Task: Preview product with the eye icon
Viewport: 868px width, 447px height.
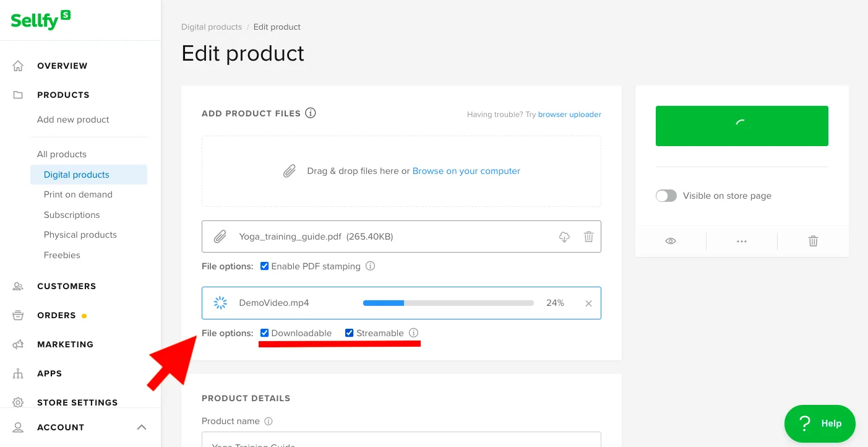Action: [671, 241]
